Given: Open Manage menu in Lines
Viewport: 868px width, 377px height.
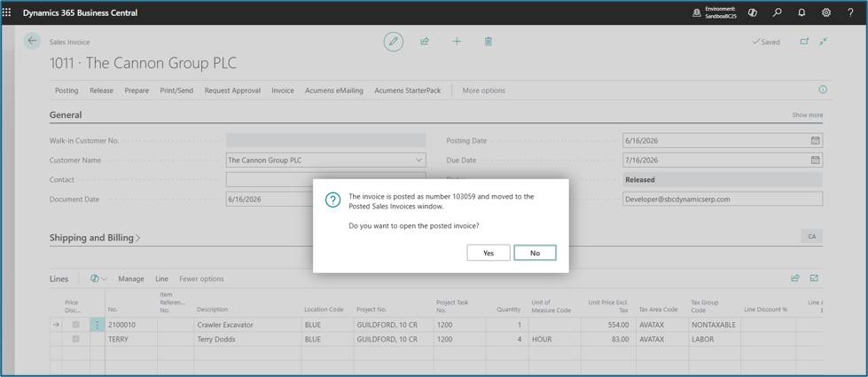Looking at the screenshot, I should (x=131, y=279).
